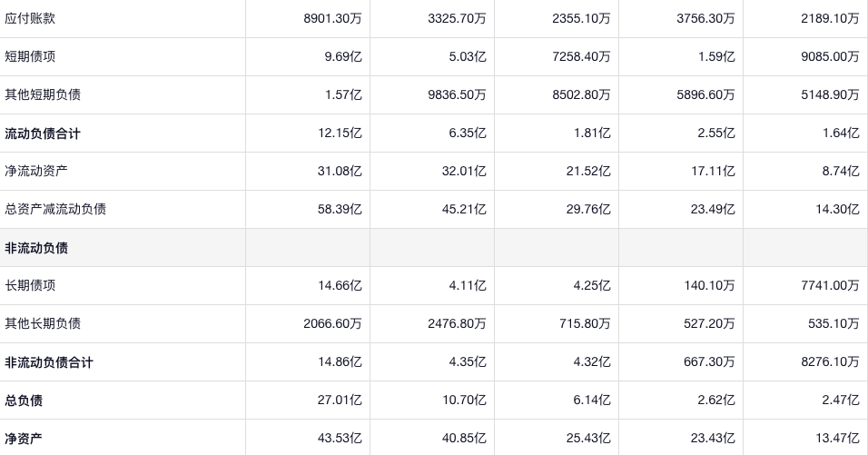Click the 9836.50万 cell in 其他短期负债
This screenshot has height=455, width=868.
(x=457, y=94)
